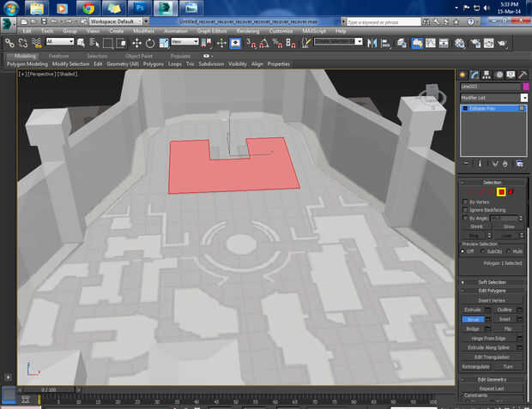Switch to the Utilities hammer panel

(x=522, y=75)
